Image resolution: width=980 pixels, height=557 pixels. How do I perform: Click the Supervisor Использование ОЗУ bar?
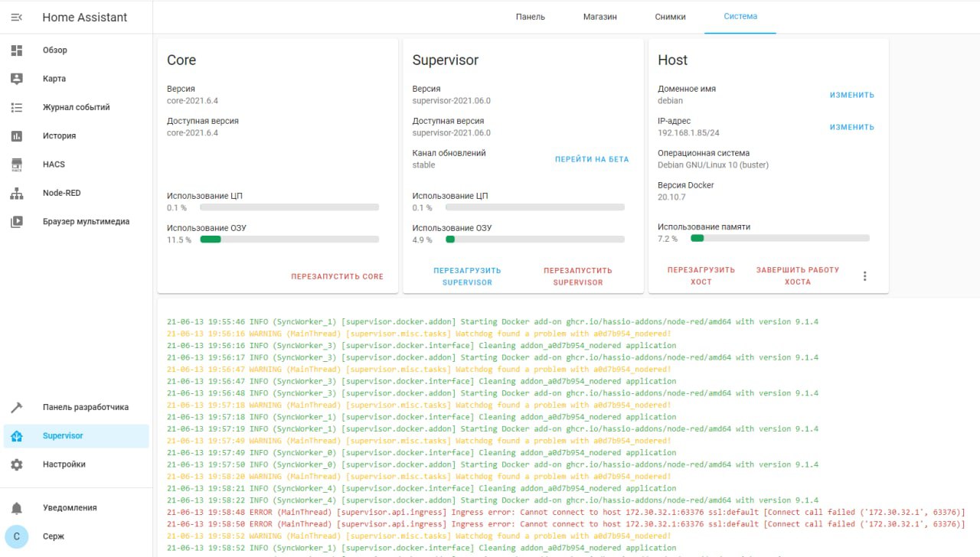(x=535, y=239)
